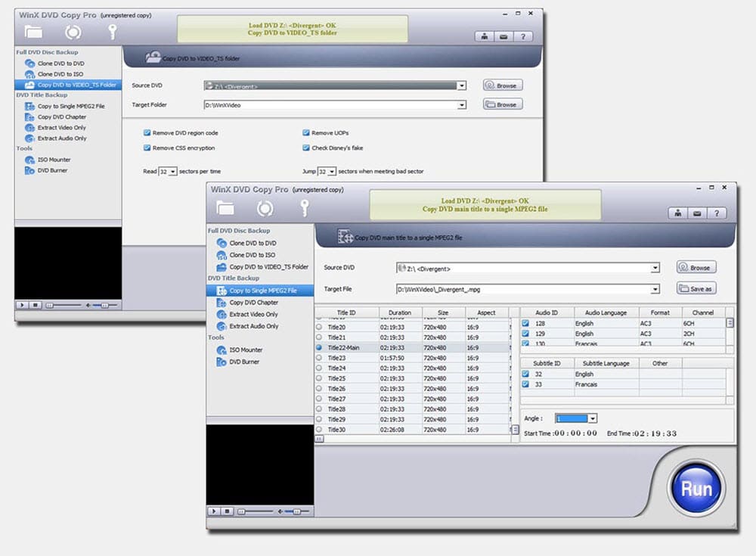
Task: Click the Run button
Action: point(696,489)
